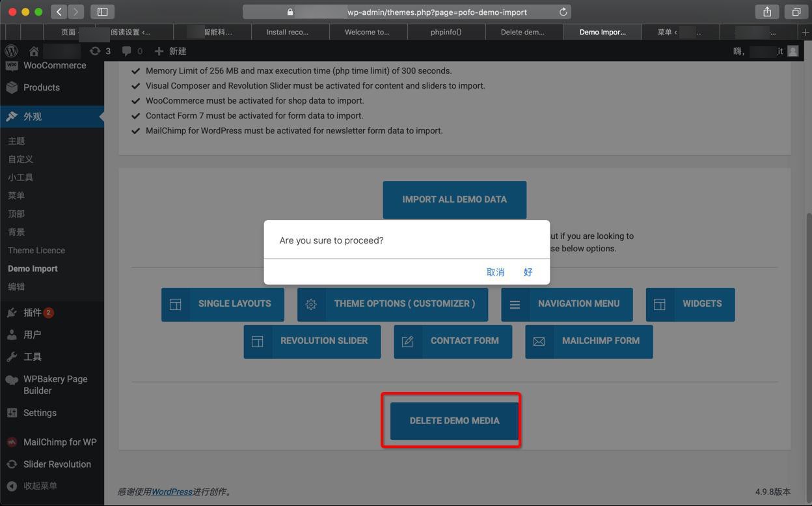The height and width of the screenshot is (506, 812).
Task: Go forward with Safari's forward arrow
Action: point(76,12)
